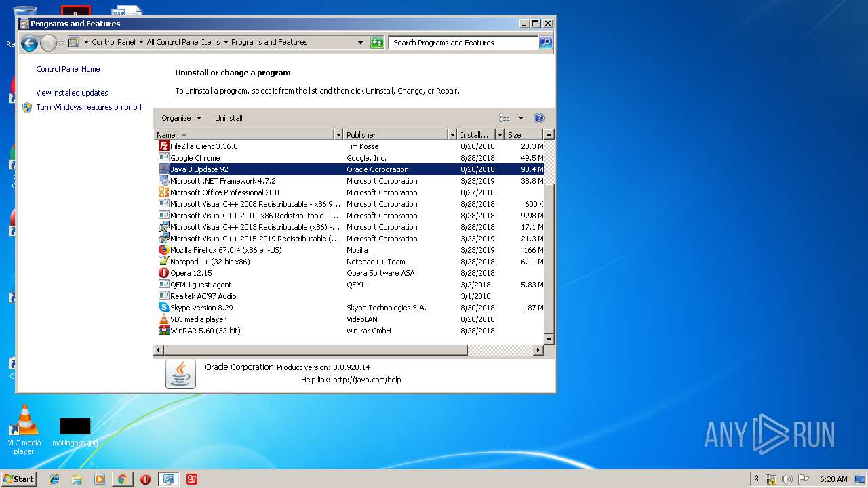Click the Oracle Corporation publisher cell
Image resolution: width=868 pixels, height=488 pixels.
coord(377,169)
